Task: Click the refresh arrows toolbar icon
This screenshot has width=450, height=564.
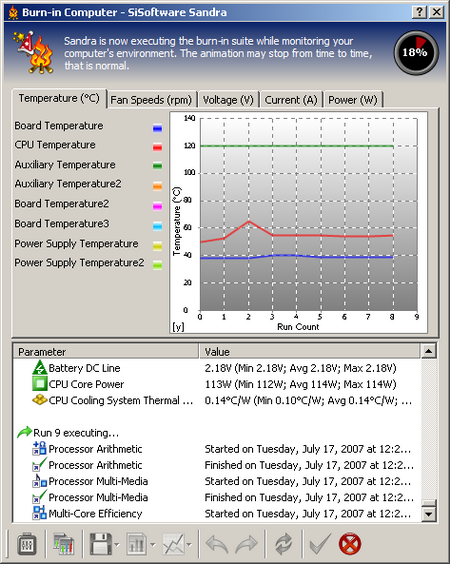Action: [284, 543]
